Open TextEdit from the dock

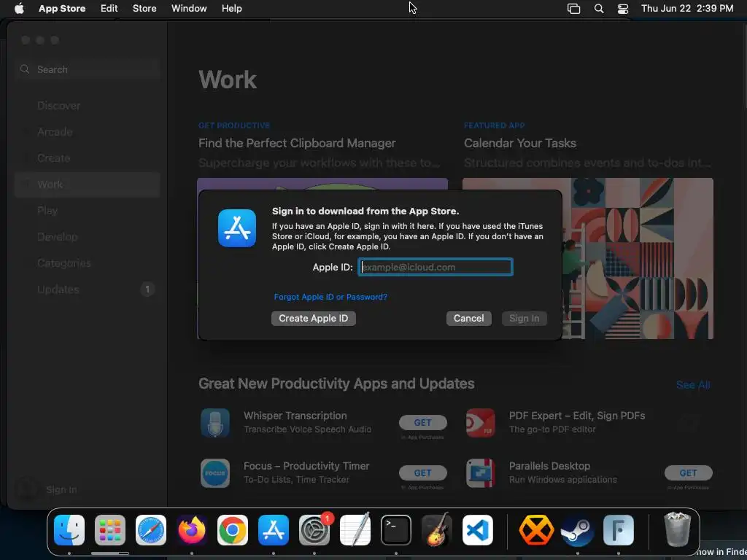coord(355,530)
